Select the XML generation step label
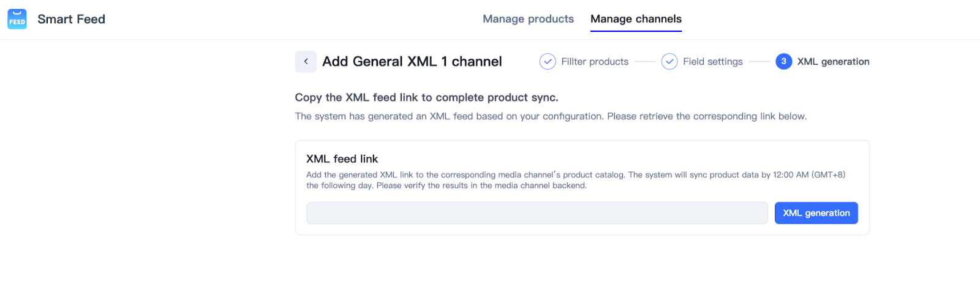Image resolution: width=980 pixels, height=282 pixels. 833,62
